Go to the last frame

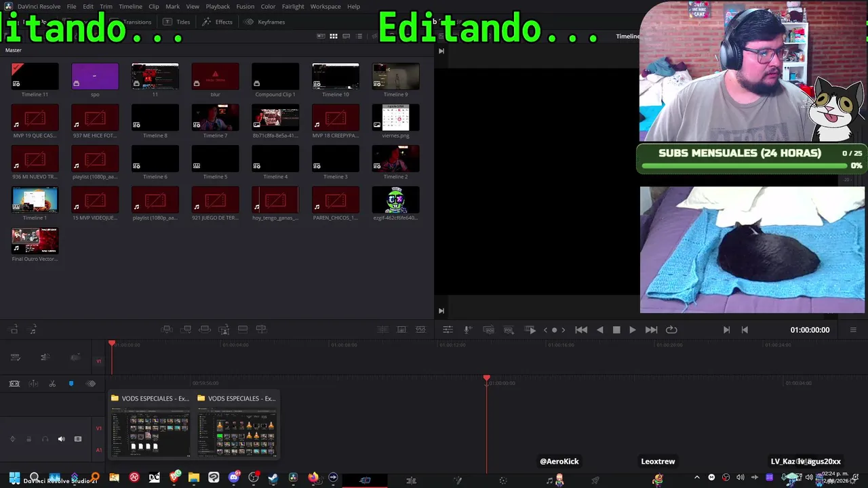click(651, 330)
